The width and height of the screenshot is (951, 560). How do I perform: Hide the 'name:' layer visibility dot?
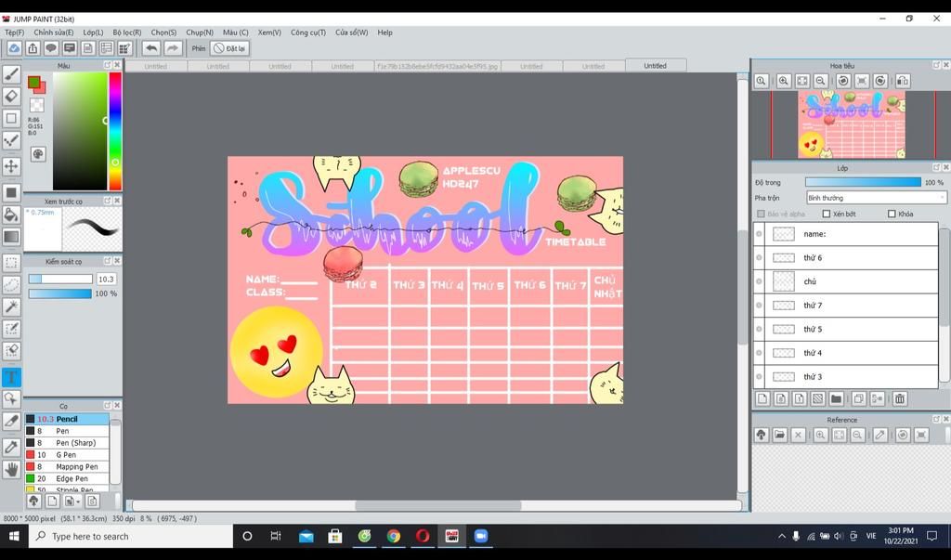click(x=759, y=234)
